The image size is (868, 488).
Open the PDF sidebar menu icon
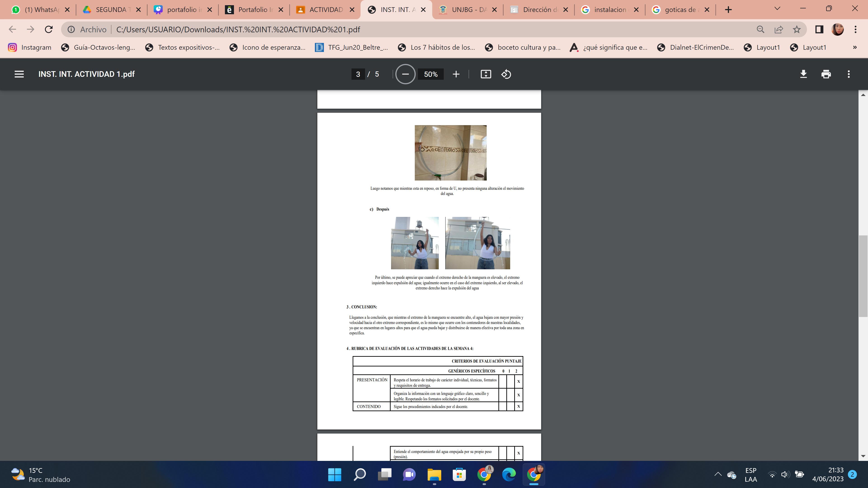coord(19,74)
